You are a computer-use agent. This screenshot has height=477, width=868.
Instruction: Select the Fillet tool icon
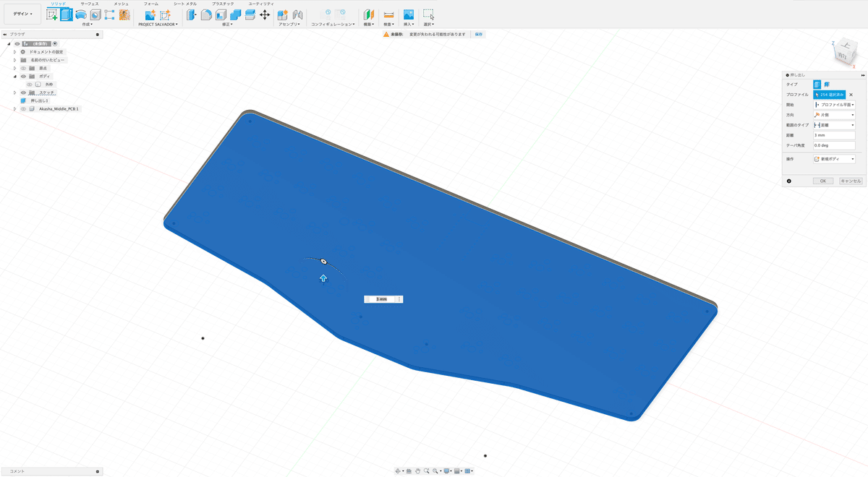tap(206, 14)
